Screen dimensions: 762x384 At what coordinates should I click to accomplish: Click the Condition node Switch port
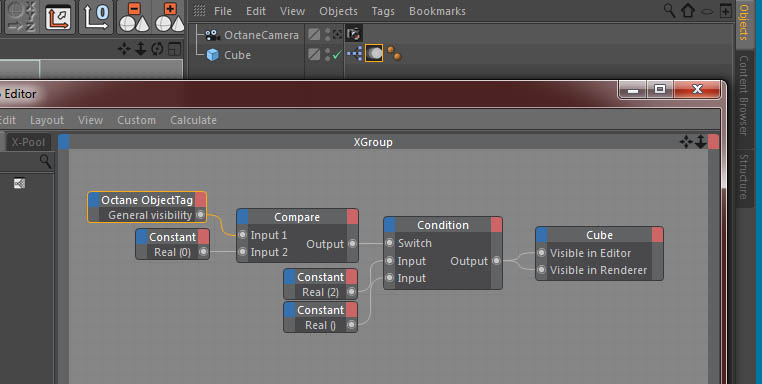pos(389,243)
